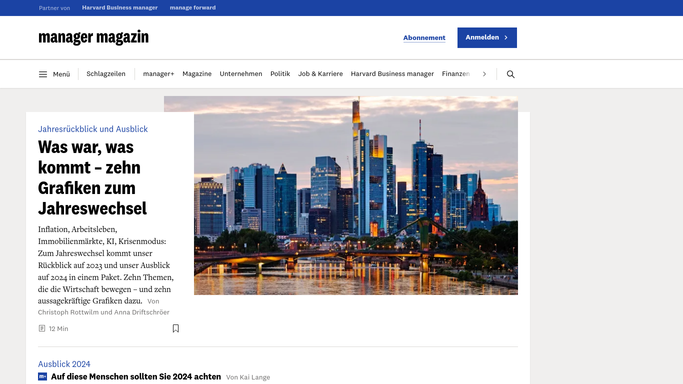Open the Unternehmen section
The width and height of the screenshot is (683, 384).
(241, 74)
